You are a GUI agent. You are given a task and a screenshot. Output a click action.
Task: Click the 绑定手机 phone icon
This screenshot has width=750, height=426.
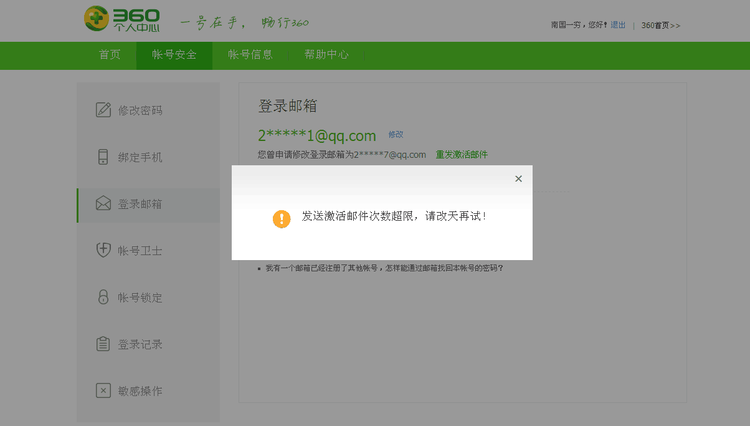(x=103, y=157)
